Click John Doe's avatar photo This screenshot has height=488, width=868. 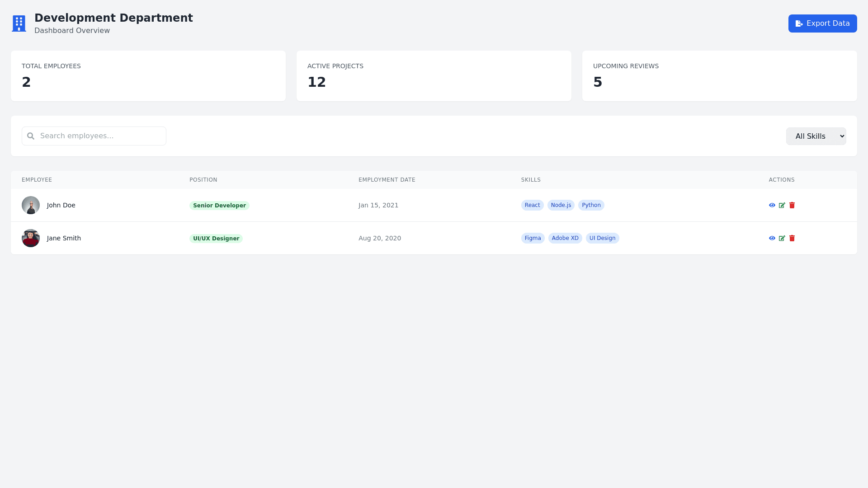point(31,205)
